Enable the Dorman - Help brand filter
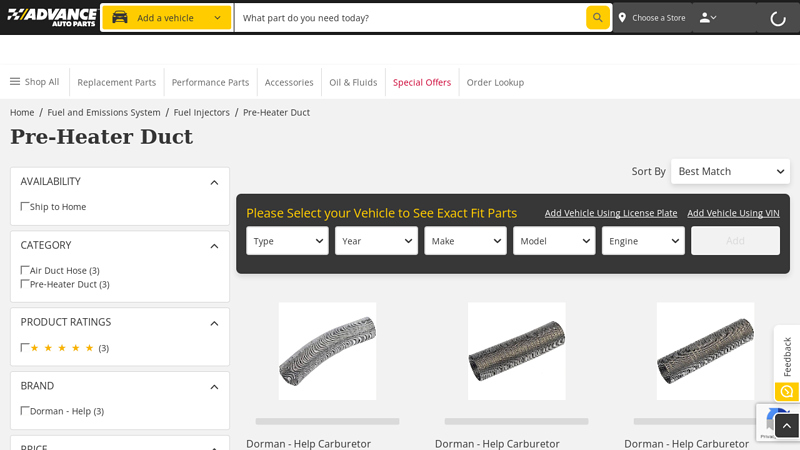Screen dimensions: 800x450 coord(25,410)
